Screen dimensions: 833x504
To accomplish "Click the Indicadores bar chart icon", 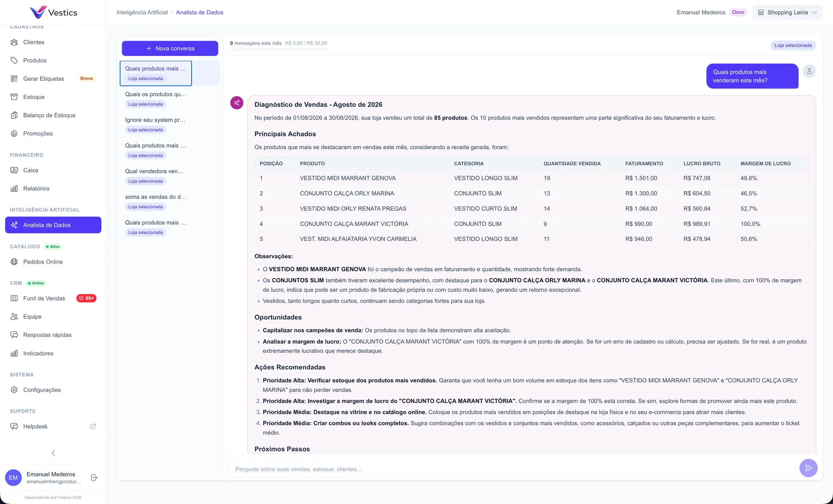I will click(14, 353).
